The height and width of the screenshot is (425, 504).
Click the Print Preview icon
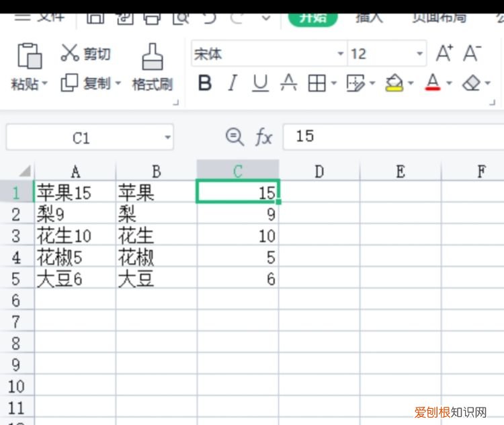pos(181,18)
